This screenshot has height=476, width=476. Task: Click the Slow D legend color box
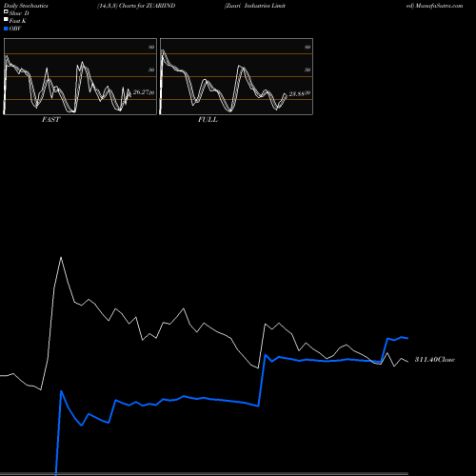pos(6,11)
